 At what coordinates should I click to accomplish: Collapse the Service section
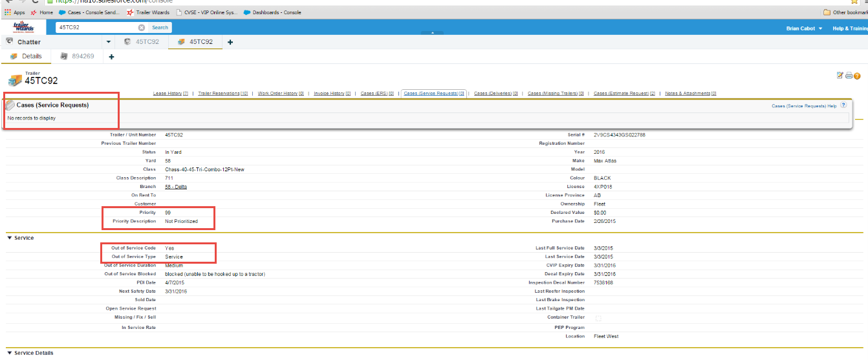10,238
